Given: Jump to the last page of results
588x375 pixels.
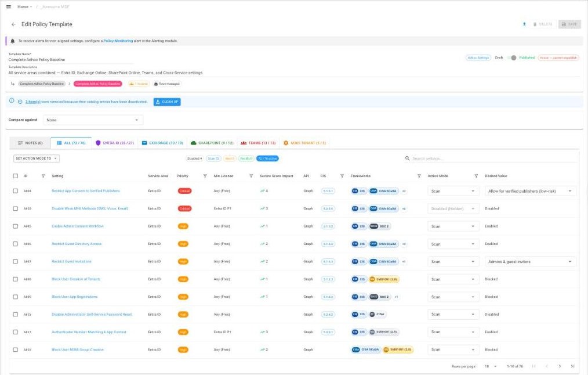Looking at the screenshot, I should (x=572, y=366).
